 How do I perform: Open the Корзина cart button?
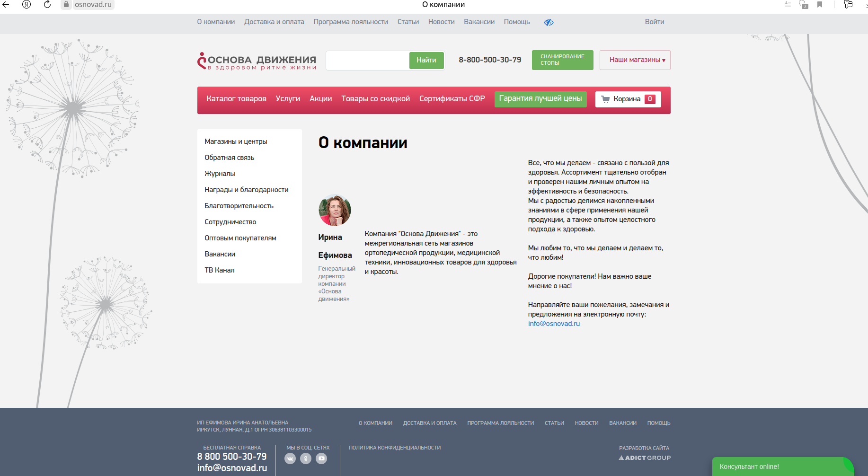(x=628, y=99)
